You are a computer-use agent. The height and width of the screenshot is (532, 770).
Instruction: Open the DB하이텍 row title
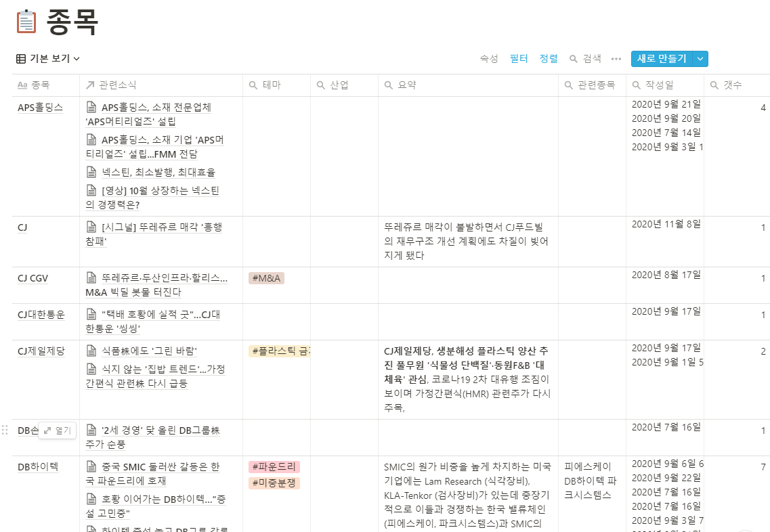(x=38, y=467)
